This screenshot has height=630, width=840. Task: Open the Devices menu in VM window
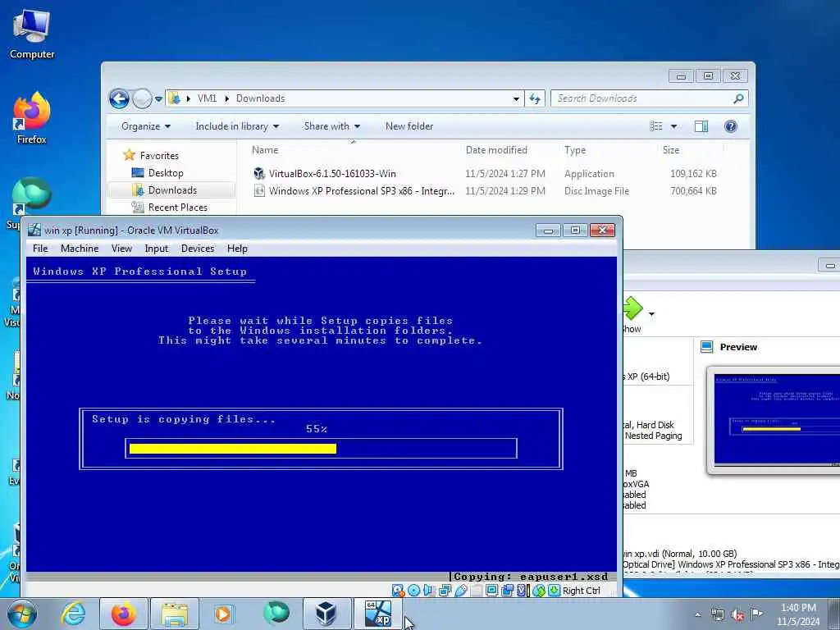point(198,249)
